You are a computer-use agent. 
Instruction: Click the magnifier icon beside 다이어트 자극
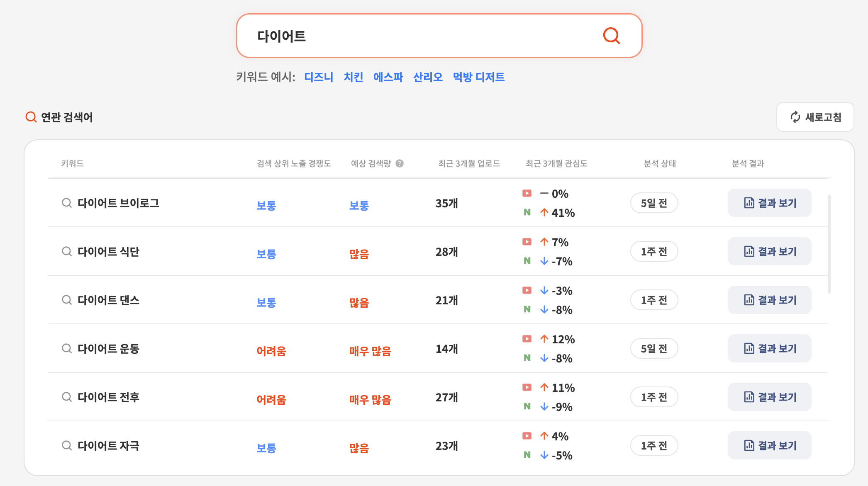click(x=67, y=446)
